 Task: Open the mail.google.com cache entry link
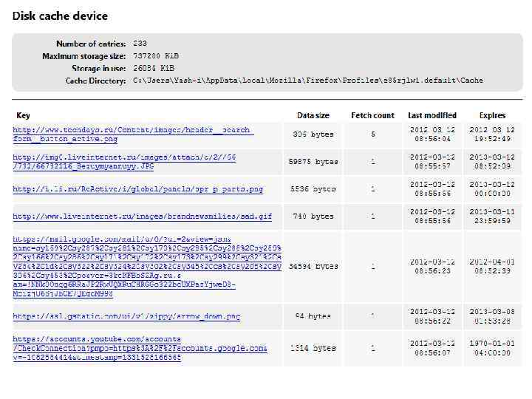[x=146, y=266]
